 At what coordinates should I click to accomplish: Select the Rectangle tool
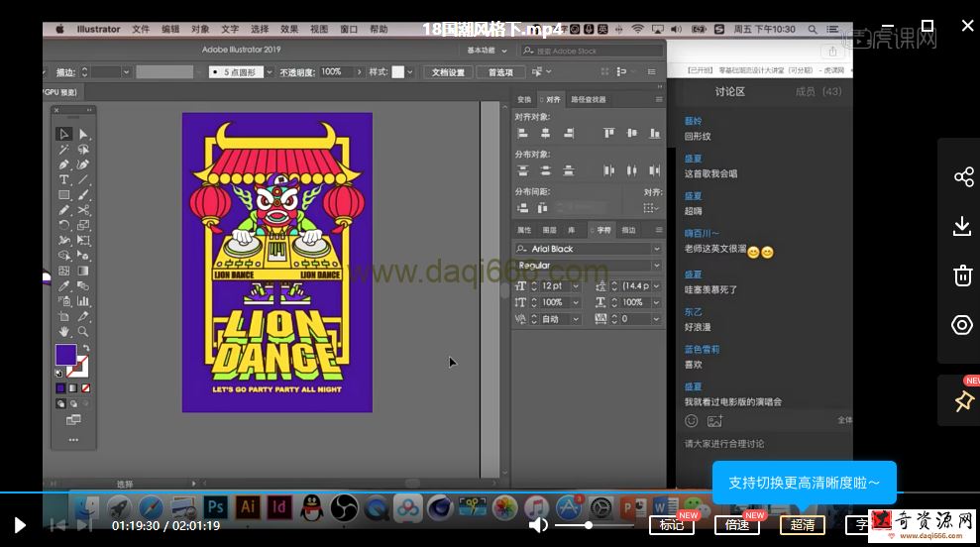(63, 194)
